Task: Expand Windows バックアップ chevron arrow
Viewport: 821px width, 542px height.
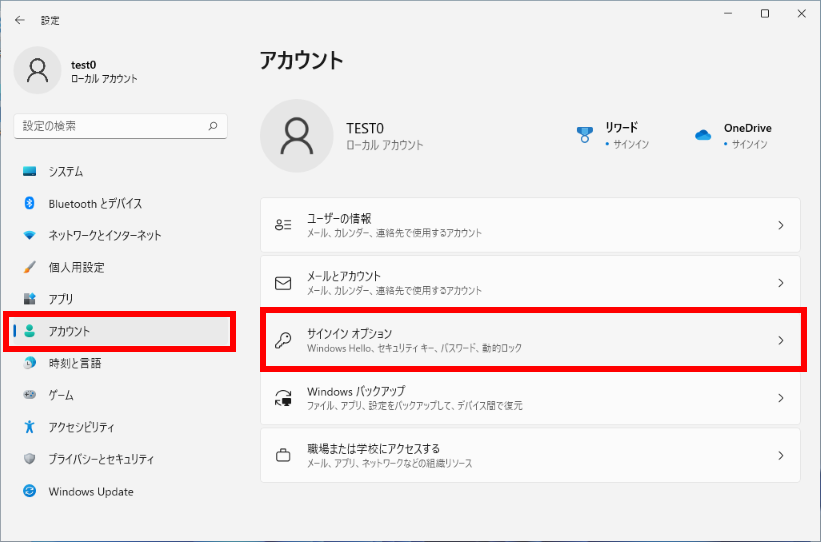Action: pos(780,398)
